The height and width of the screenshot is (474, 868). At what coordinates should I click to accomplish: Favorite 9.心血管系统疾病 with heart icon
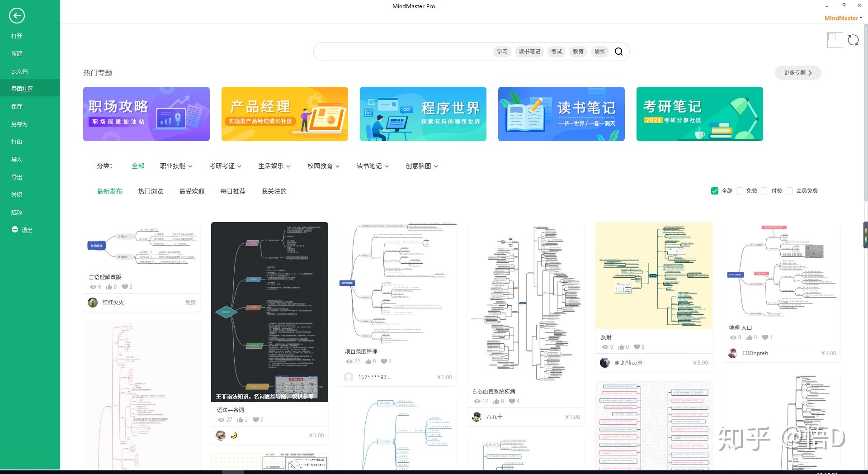tap(512, 401)
